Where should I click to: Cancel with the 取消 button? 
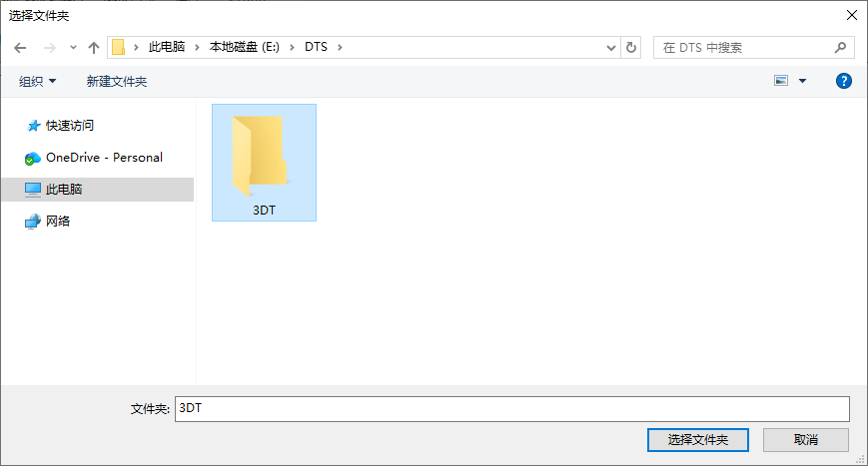806,440
